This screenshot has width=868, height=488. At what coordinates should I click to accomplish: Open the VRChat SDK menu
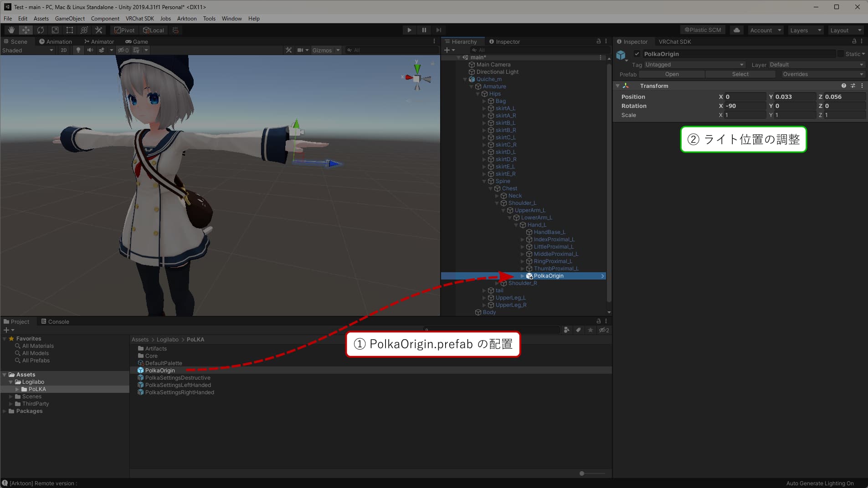[139, 19]
